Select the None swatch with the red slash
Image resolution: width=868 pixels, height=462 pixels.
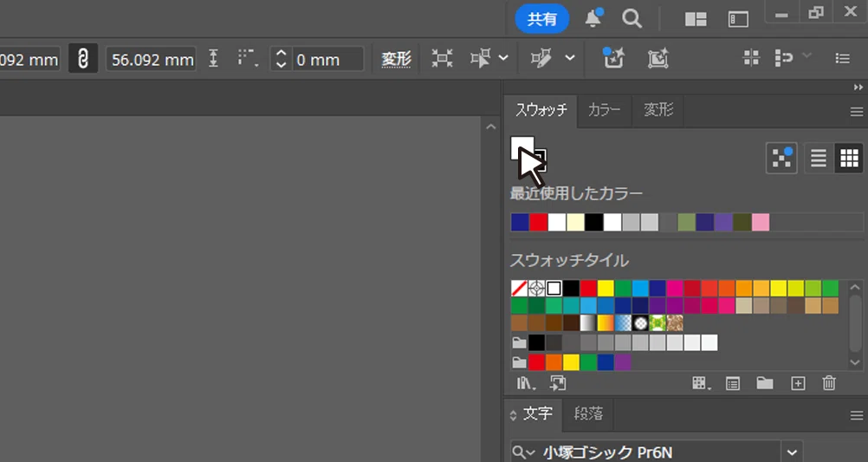pos(519,288)
